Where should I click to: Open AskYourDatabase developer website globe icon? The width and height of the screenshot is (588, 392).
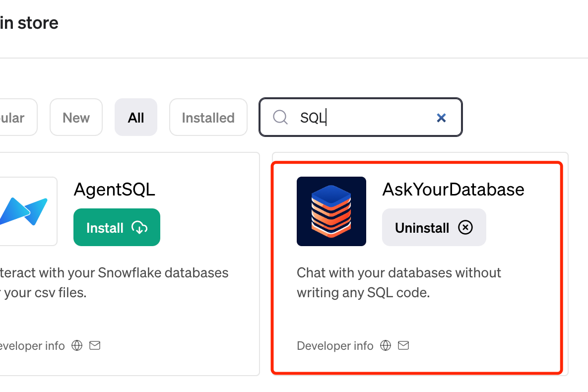386,345
